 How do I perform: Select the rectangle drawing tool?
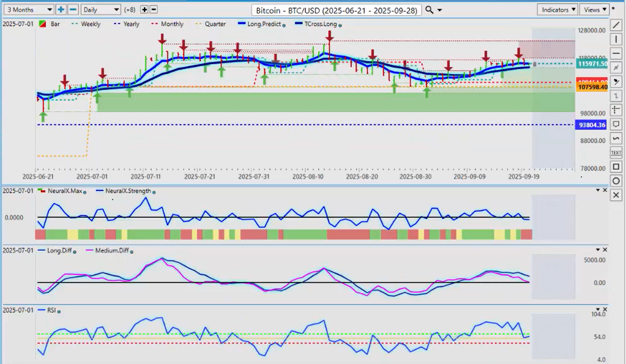(616, 167)
